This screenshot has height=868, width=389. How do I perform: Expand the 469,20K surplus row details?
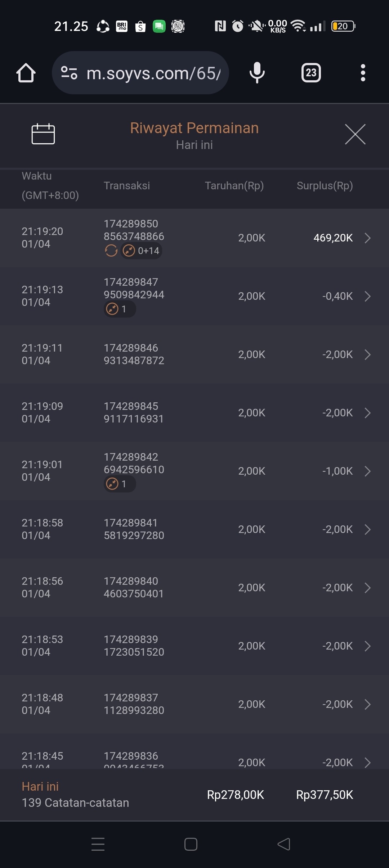pos(367,238)
